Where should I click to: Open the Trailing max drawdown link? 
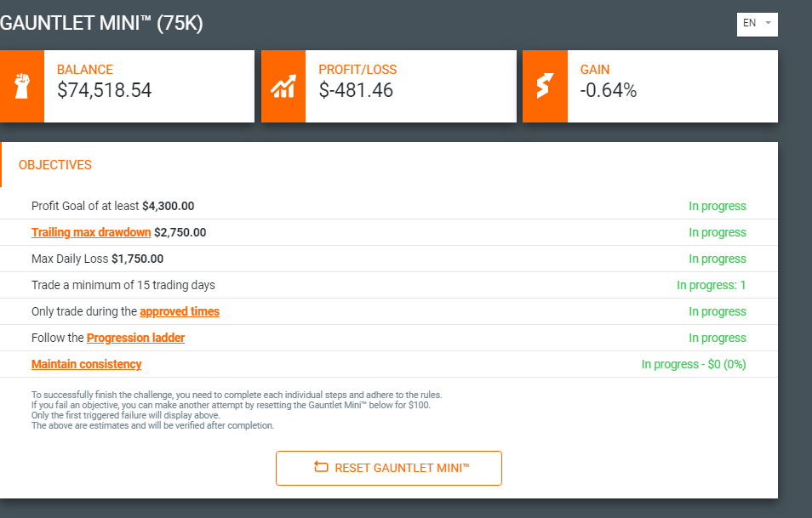click(x=91, y=232)
